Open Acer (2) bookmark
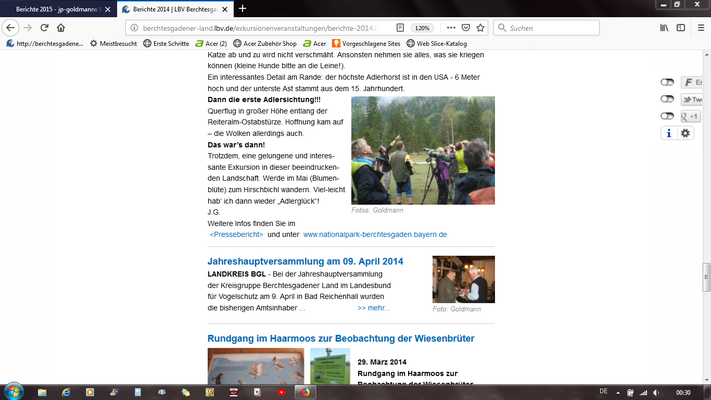This screenshot has width=711, height=400. 211,44
